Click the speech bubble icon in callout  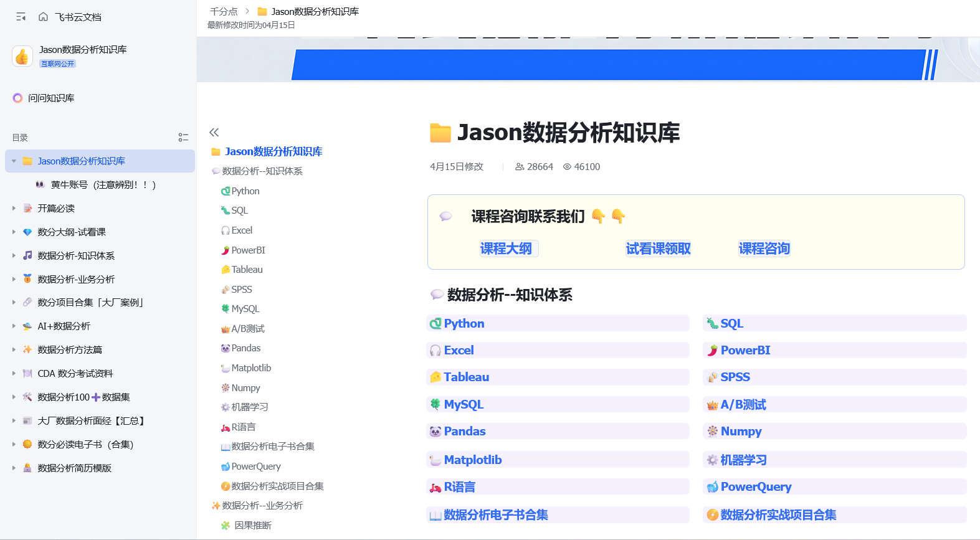click(x=445, y=216)
